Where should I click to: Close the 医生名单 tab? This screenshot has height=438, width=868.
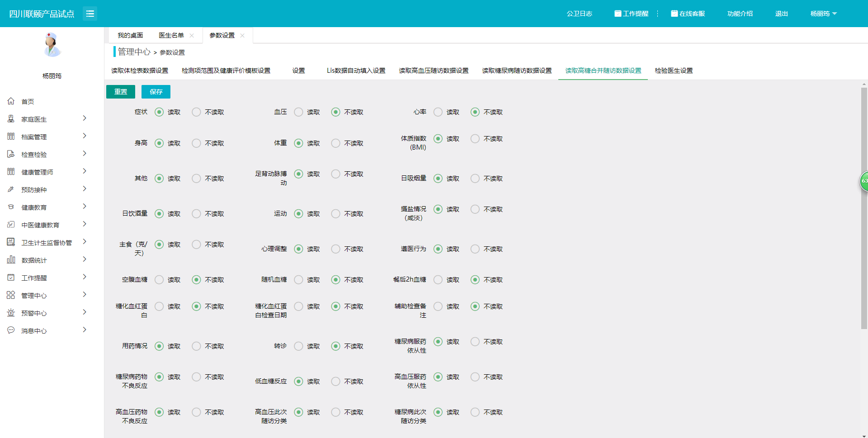coord(192,36)
